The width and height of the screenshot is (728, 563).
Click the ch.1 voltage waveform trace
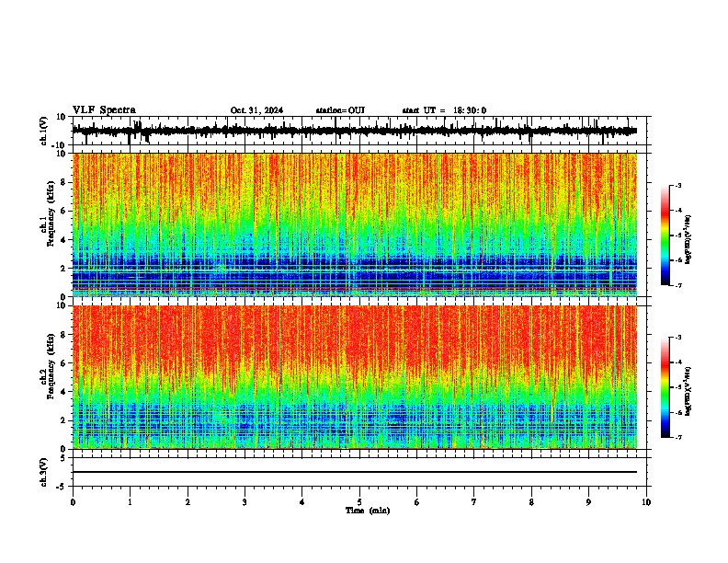coord(355,131)
